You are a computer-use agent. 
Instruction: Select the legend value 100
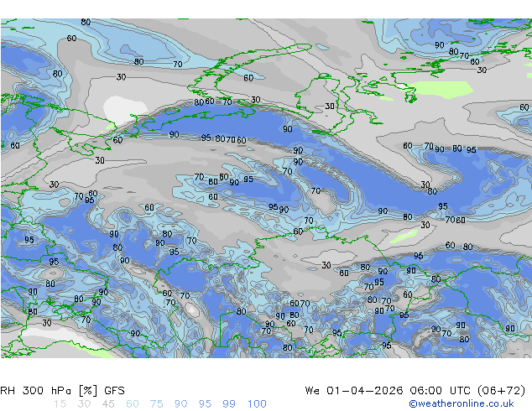(x=257, y=404)
